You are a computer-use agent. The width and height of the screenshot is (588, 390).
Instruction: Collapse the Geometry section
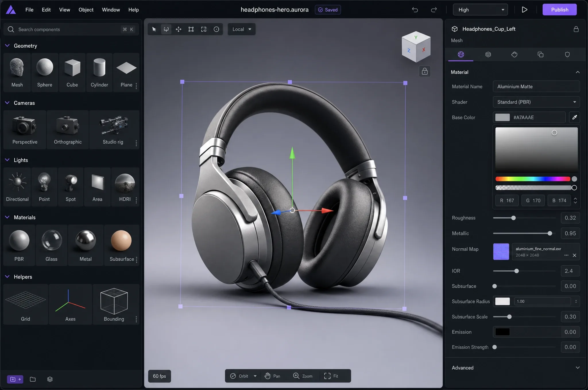click(7, 46)
